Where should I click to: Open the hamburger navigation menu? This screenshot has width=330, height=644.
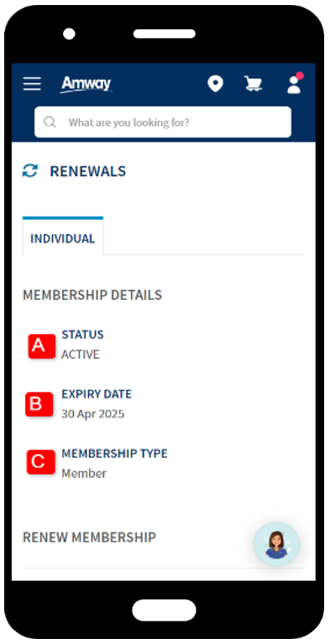[x=32, y=84]
